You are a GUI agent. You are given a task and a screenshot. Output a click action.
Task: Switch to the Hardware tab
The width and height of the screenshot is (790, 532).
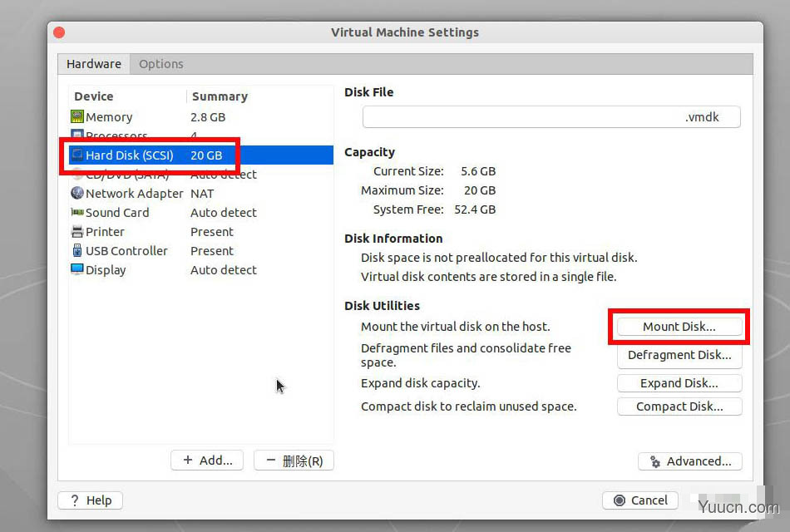(x=94, y=64)
